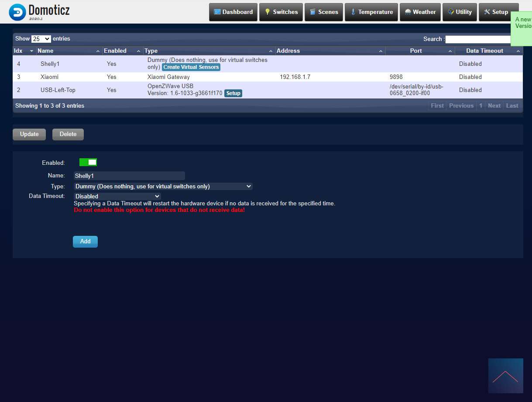Go to the Switches lightbulb section
This screenshot has height=402, width=532.
[x=281, y=12]
